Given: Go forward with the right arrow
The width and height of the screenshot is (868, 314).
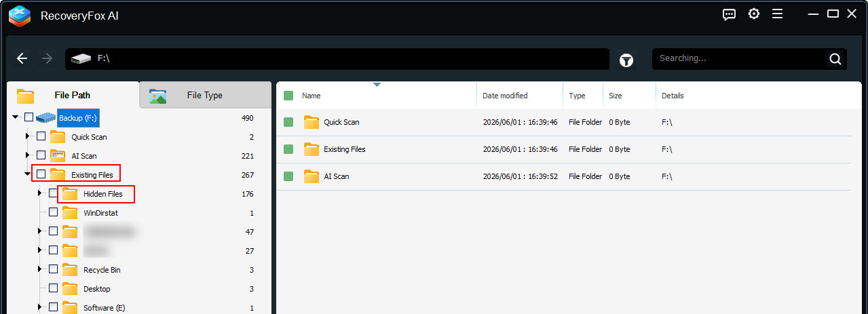Looking at the screenshot, I should pos(47,58).
